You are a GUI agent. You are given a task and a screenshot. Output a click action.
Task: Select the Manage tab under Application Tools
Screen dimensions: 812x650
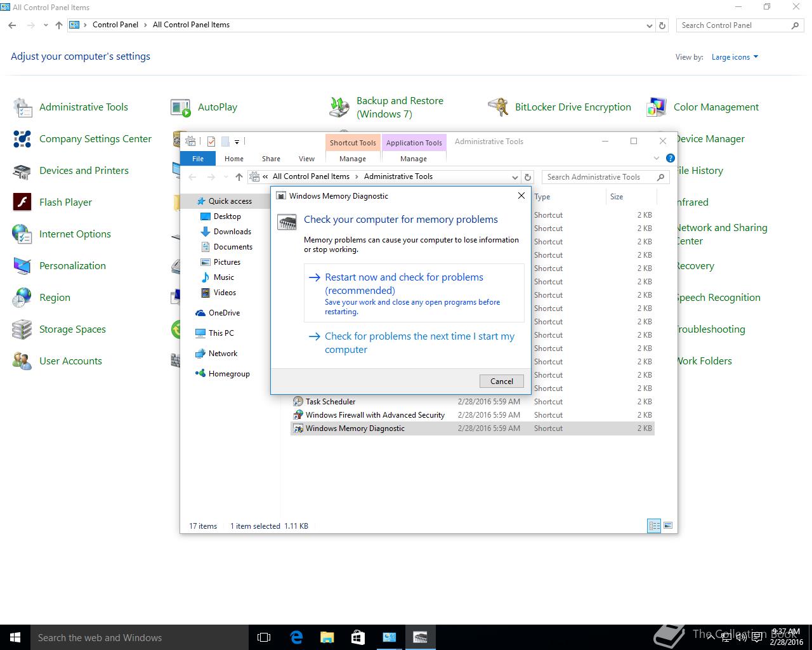pos(414,159)
